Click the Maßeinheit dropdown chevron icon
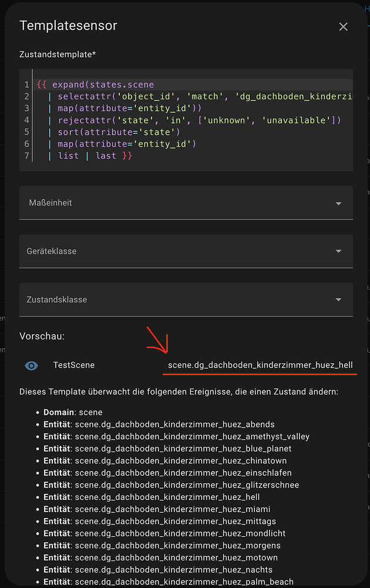Image resolution: width=370 pixels, height=588 pixels. [x=339, y=202]
